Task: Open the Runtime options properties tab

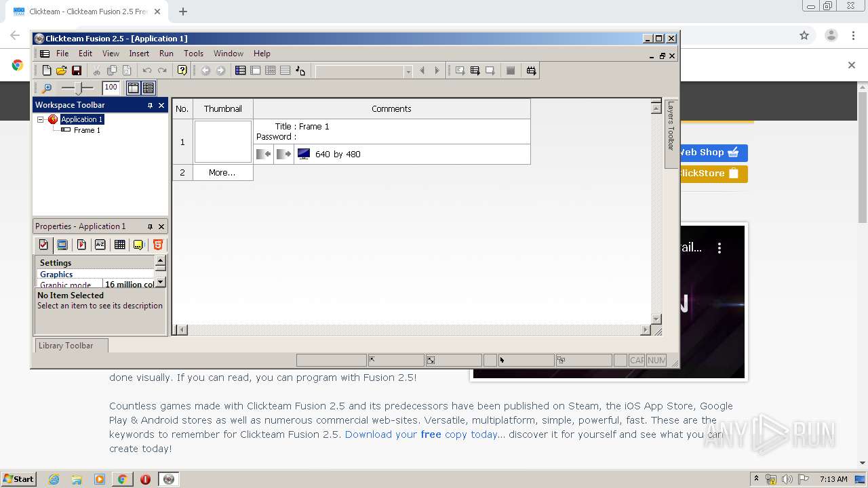Action: [81, 245]
